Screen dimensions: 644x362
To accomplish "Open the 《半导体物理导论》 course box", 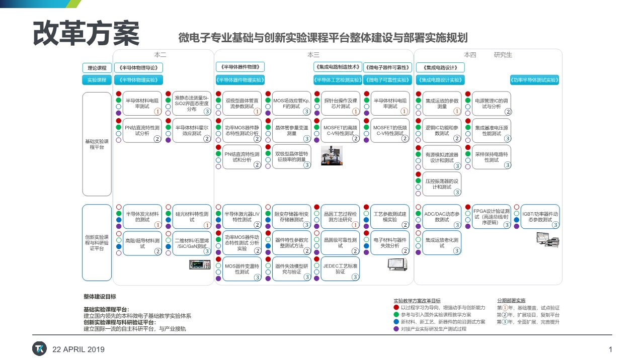I will [139, 68].
